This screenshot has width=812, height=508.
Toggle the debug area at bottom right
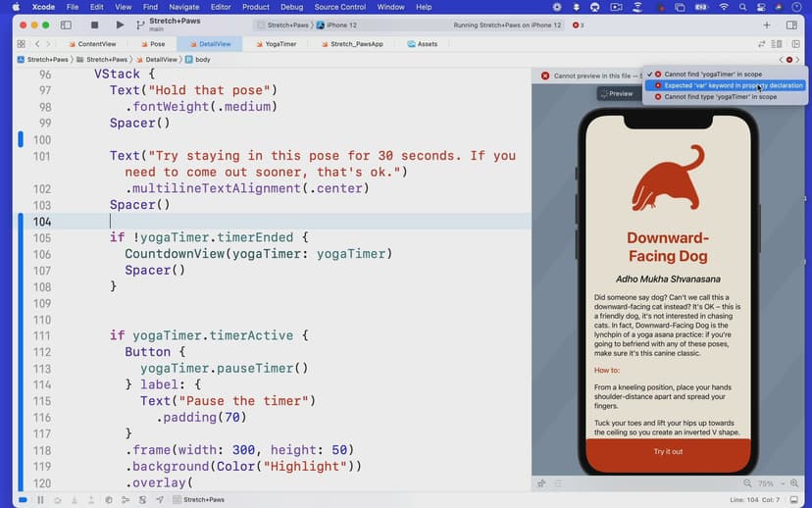[791, 499]
